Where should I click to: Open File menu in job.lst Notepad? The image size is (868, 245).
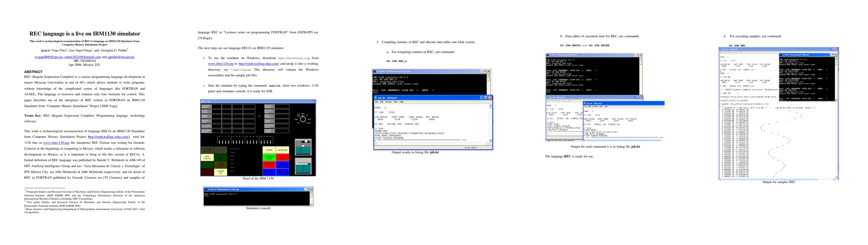click(x=377, y=102)
